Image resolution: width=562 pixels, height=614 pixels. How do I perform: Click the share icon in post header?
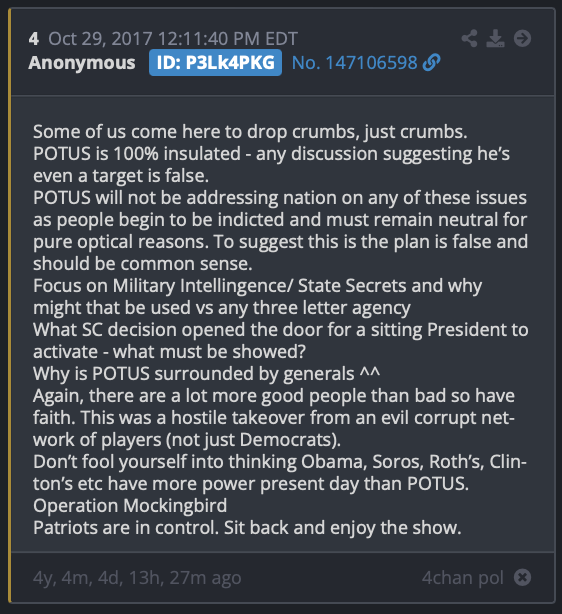[469, 38]
